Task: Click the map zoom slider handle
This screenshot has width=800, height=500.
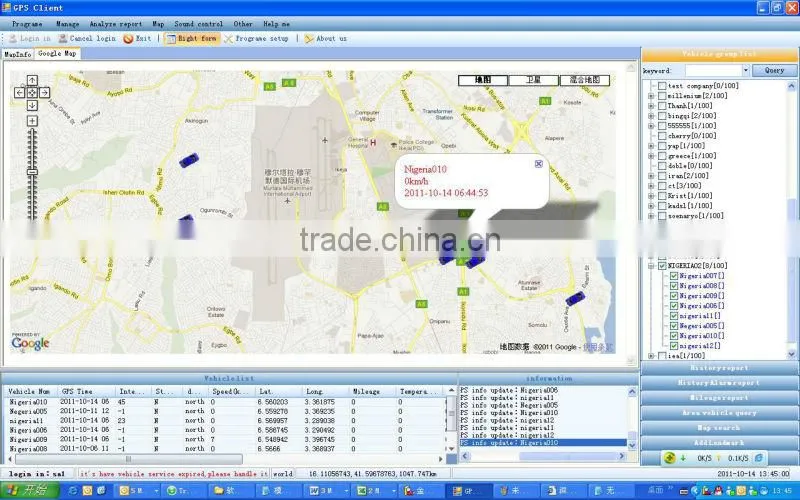Action: pyautogui.click(x=32, y=172)
